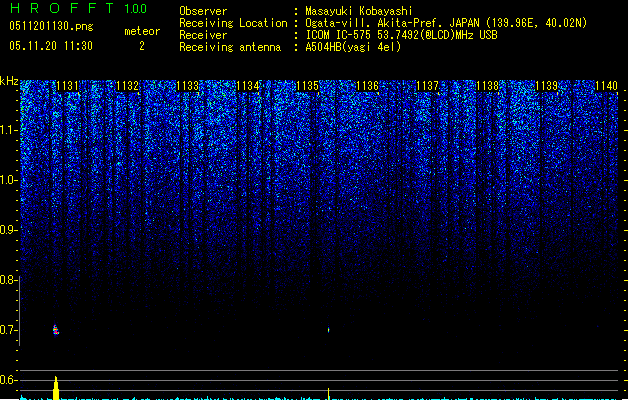Click the 1138 time marker
629x400 pixels.
pos(487,86)
